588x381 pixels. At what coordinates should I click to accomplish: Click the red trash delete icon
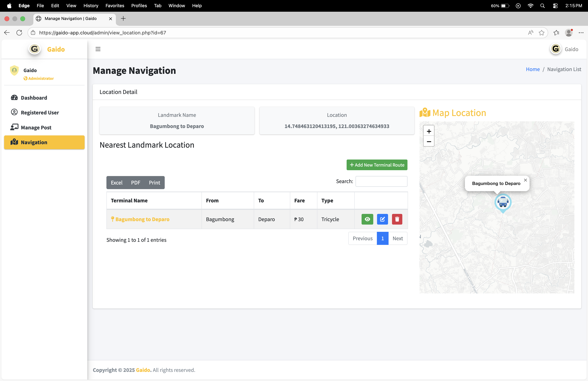(x=397, y=219)
